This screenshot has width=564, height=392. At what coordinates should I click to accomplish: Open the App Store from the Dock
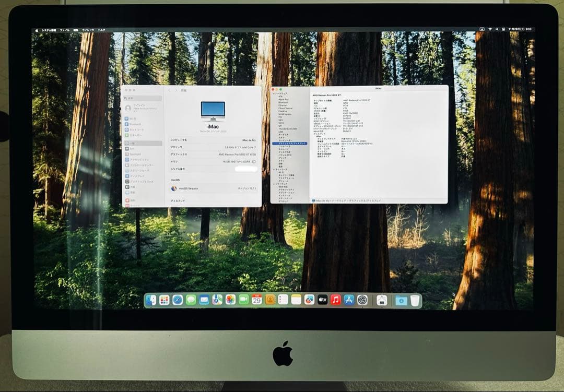348,300
